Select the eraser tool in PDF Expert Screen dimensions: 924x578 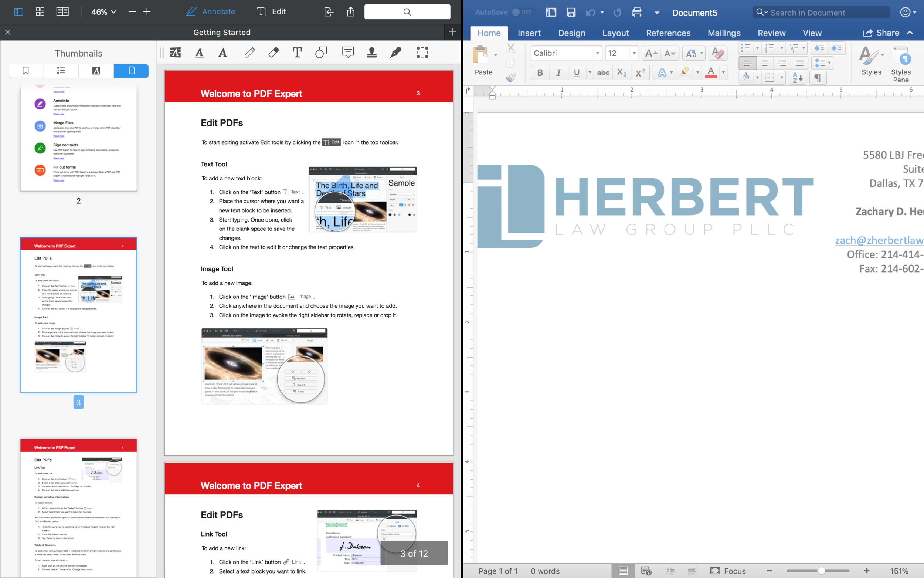click(x=274, y=53)
